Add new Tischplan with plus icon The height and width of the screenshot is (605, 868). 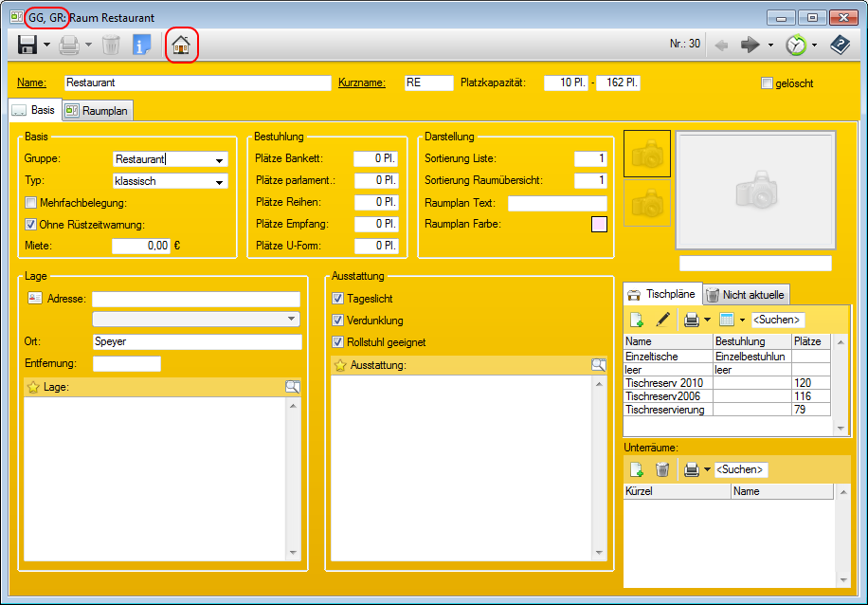637,320
